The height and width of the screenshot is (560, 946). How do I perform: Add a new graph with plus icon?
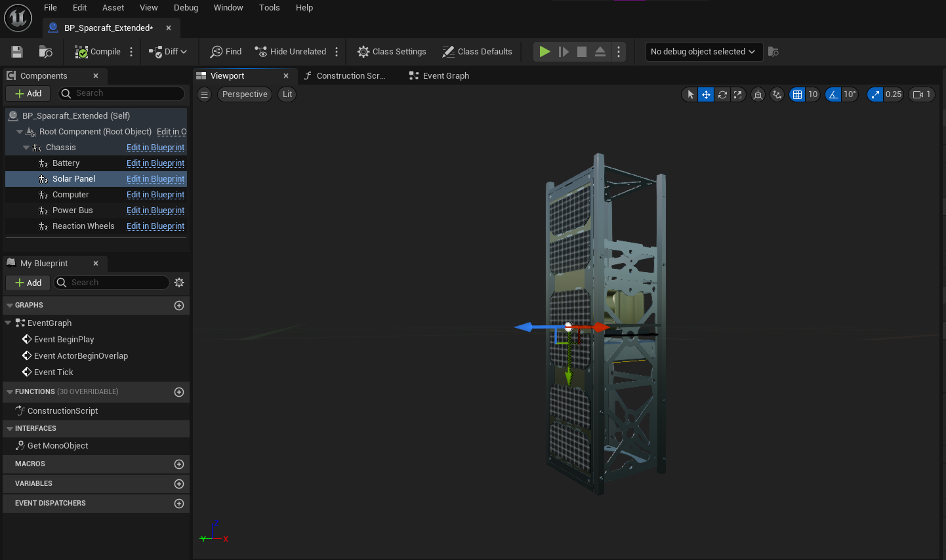(x=179, y=306)
